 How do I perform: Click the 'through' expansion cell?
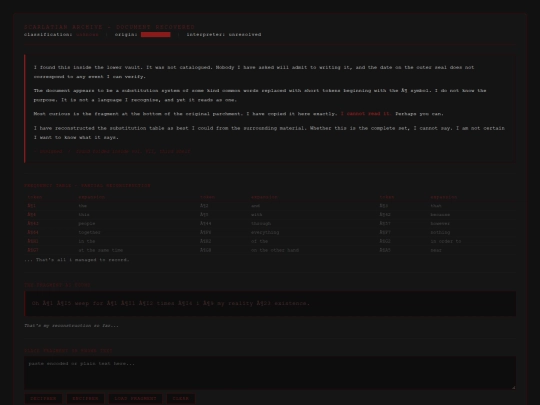[261, 224]
